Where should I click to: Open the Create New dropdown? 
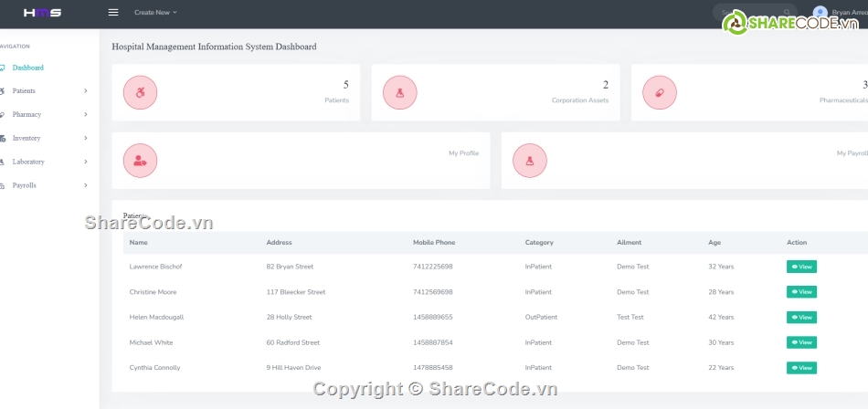[x=155, y=12]
